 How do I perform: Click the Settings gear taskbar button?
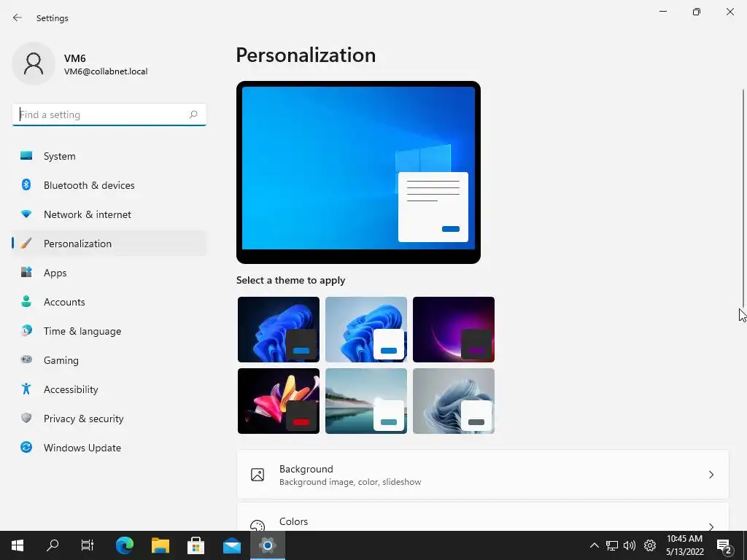click(268, 545)
